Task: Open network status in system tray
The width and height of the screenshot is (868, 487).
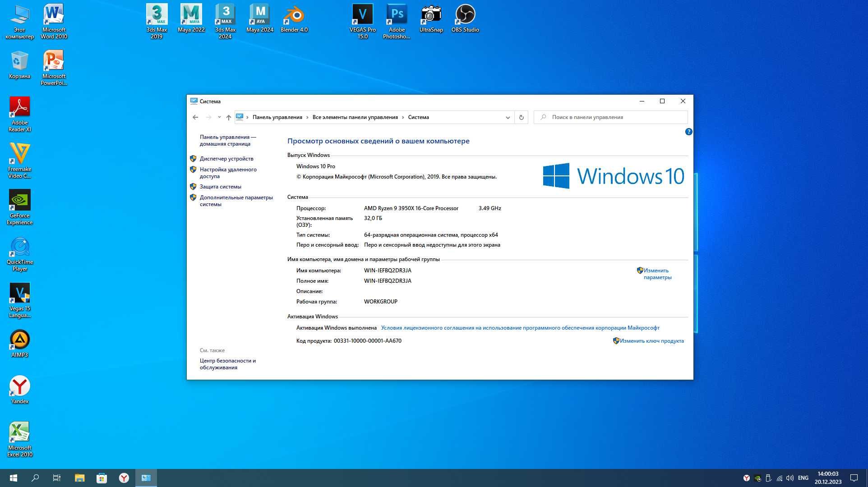Action: (779, 478)
